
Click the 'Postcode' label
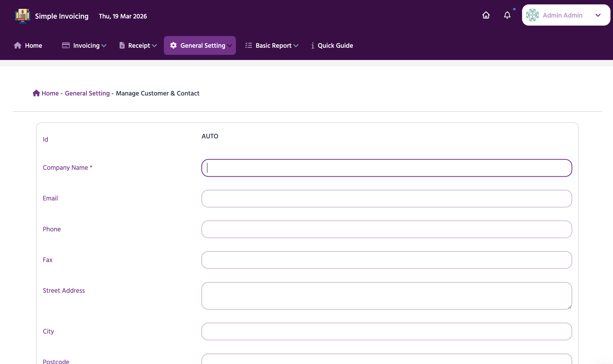(x=56, y=361)
